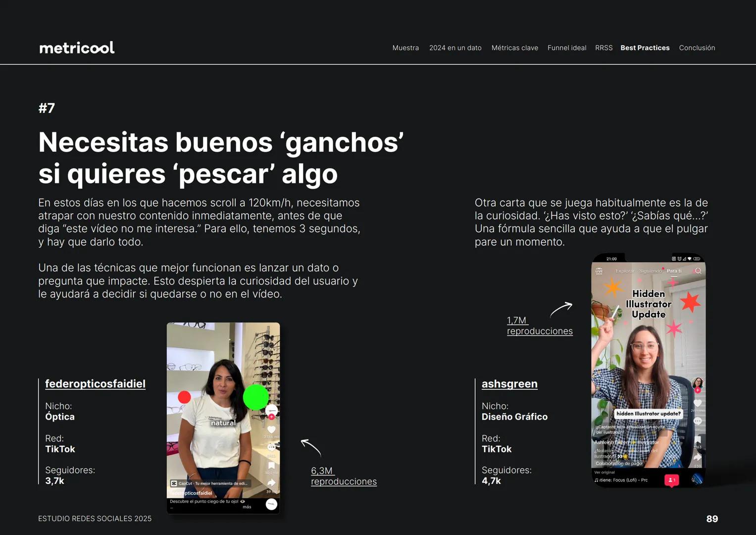
Task: Tap the share arrow on ashsgreen video
Action: coord(698,458)
